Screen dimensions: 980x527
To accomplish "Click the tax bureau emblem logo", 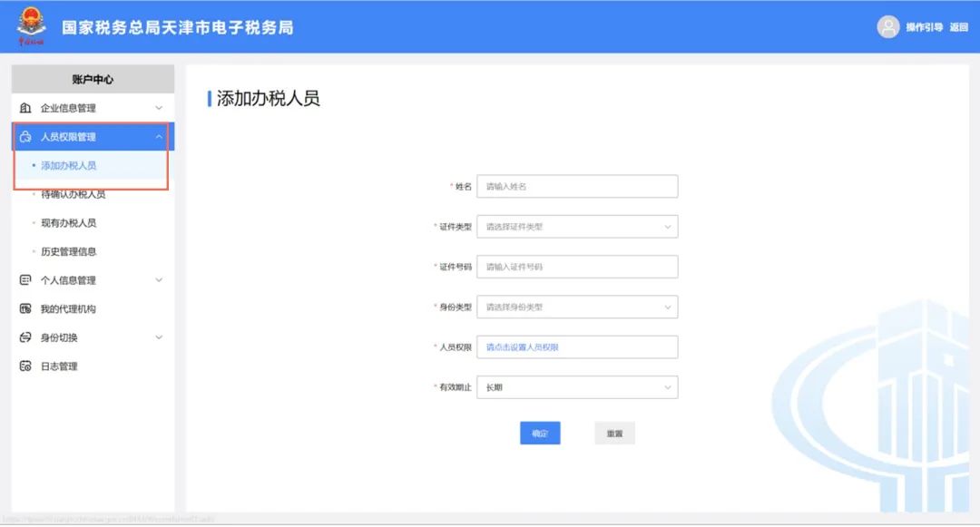I will click(x=32, y=27).
